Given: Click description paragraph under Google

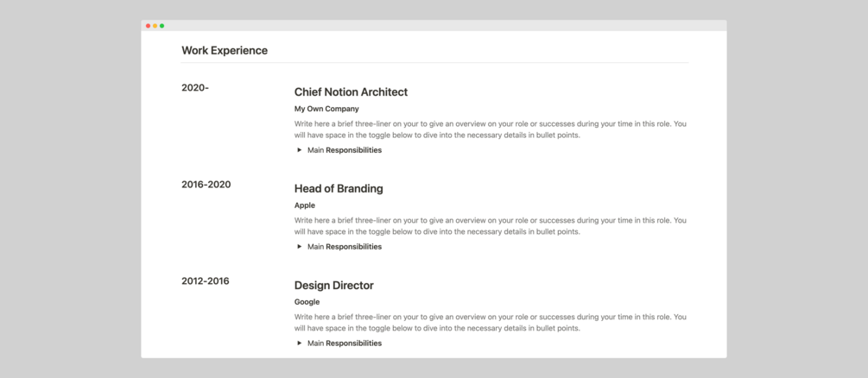Looking at the screenshot, I should [490, 323].
